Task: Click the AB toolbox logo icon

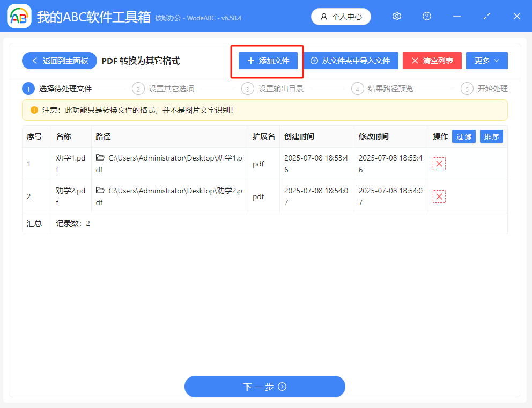Action: coord(19,16)
